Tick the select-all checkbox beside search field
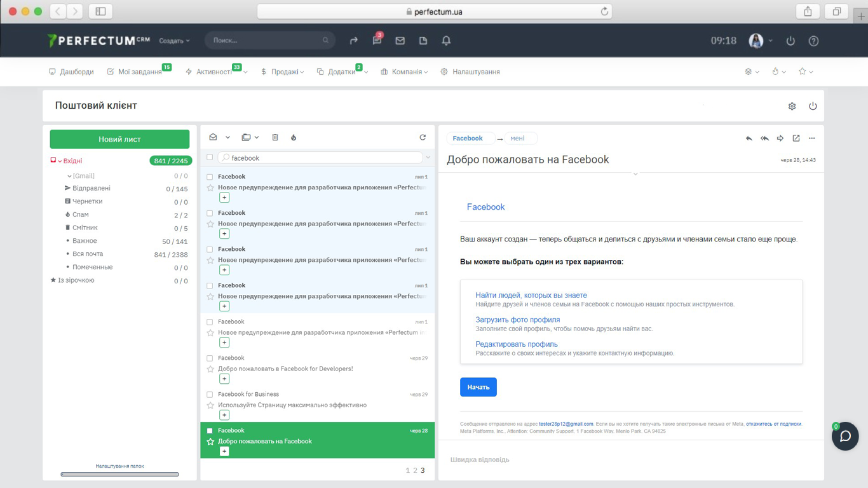Screen dimensions: 868x488 point(210,158)
